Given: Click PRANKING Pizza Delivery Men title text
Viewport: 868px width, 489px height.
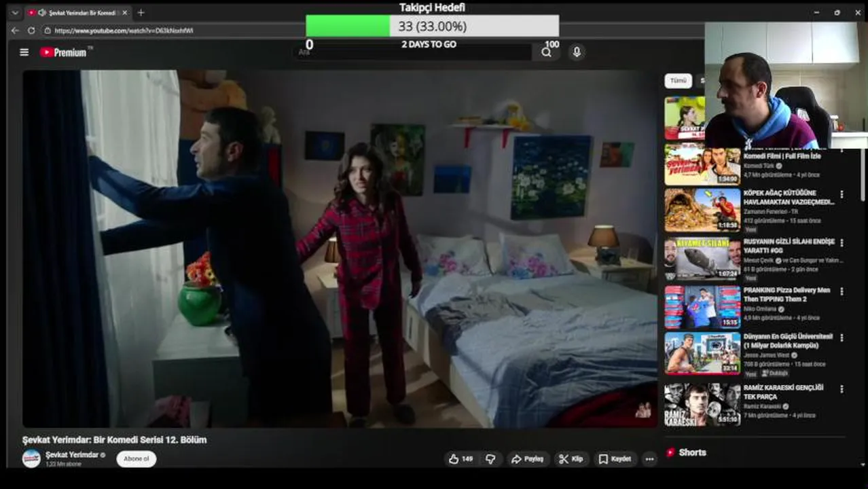Looking at the screenshot, I should click(x=786, y=294).
